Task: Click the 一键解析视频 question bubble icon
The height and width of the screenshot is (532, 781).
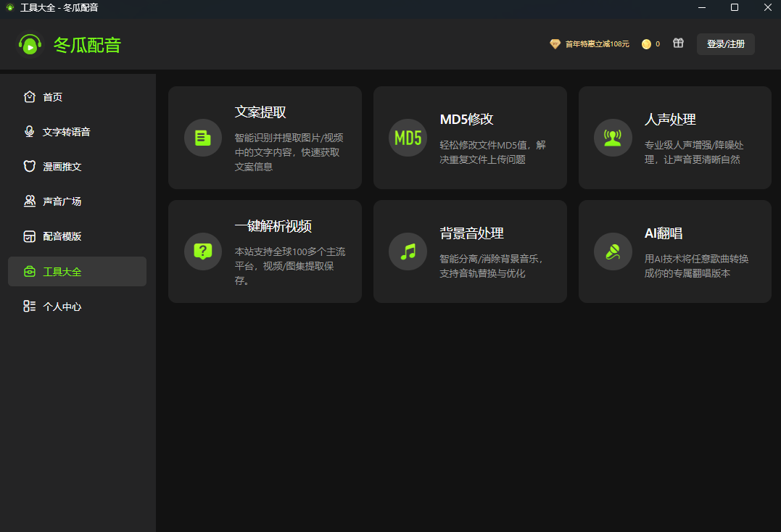Action: tap(203, 252)
